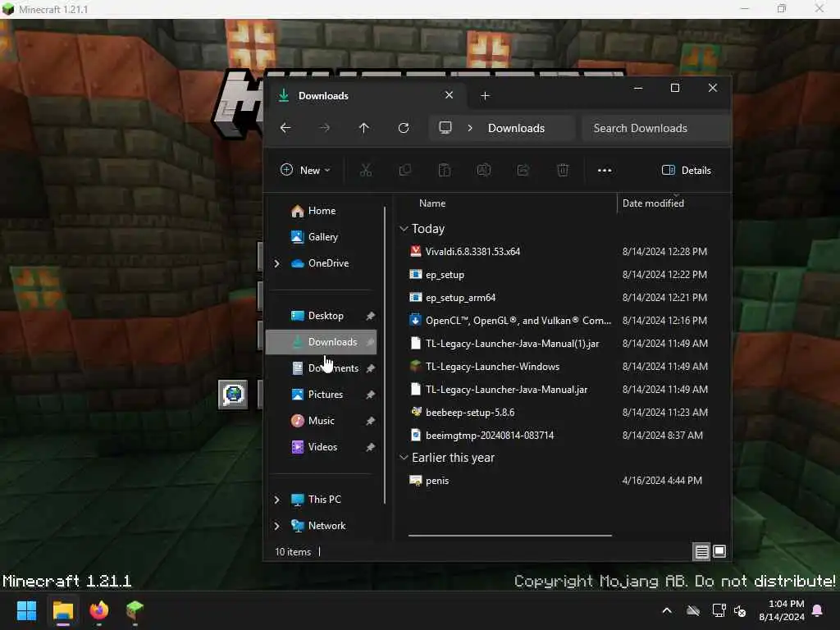Click Downloads in the address bar
The width and height of the screenshot is (840, 630).
pyautogui.click(x=516, y=128)
